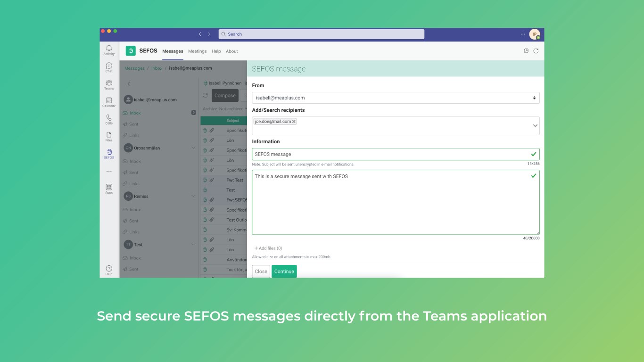Image resolution: width=644 pixels, height=362 pixels.
Task: Open the From sender dropdown
Action: 396,98
